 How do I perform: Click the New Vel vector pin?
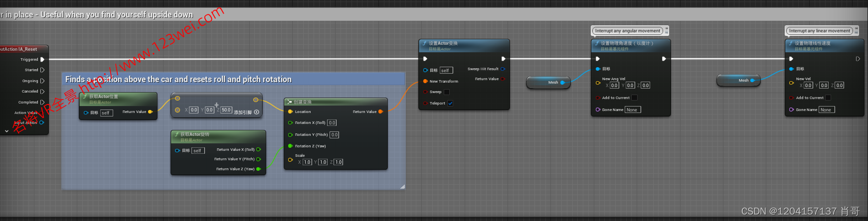pyautogui.click(x=791, y=83)
